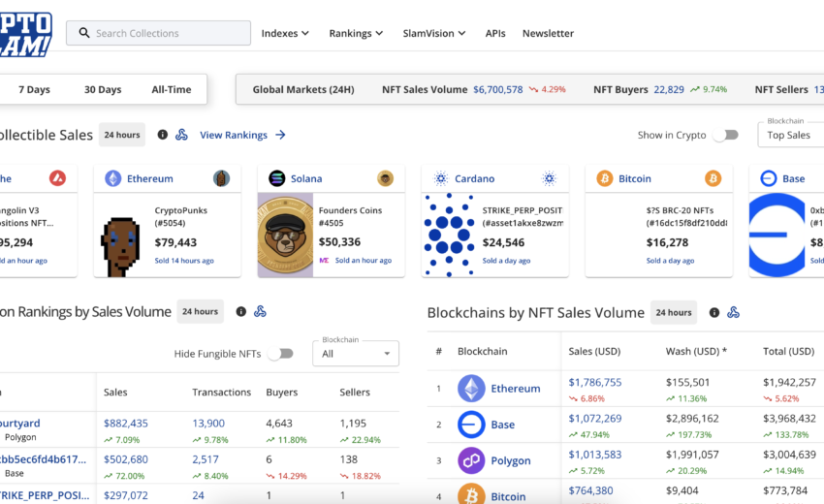
Task: Click the Cardano chain name link
Action: pos(475,178)
